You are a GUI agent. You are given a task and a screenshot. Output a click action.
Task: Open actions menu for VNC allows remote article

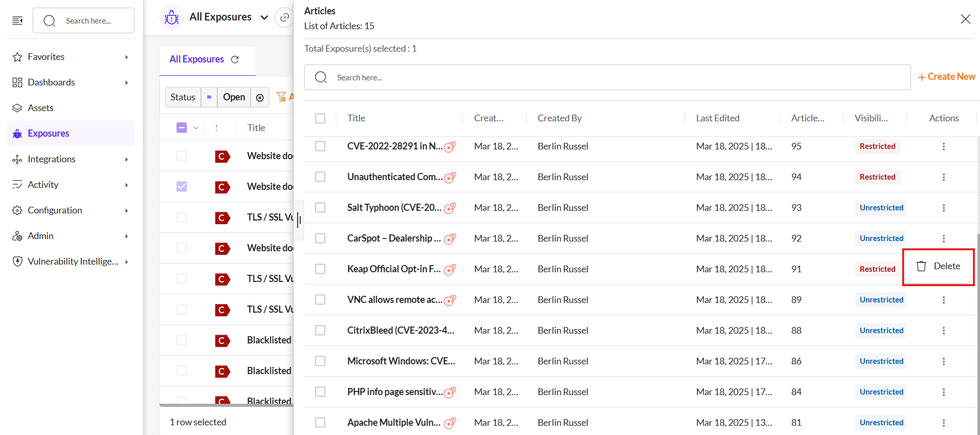(x=944, y=300)
